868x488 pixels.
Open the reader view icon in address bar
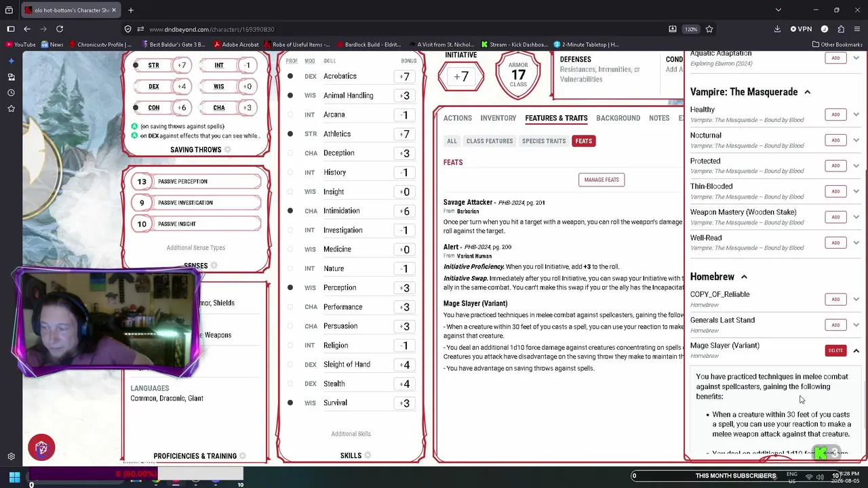(673, 29)
